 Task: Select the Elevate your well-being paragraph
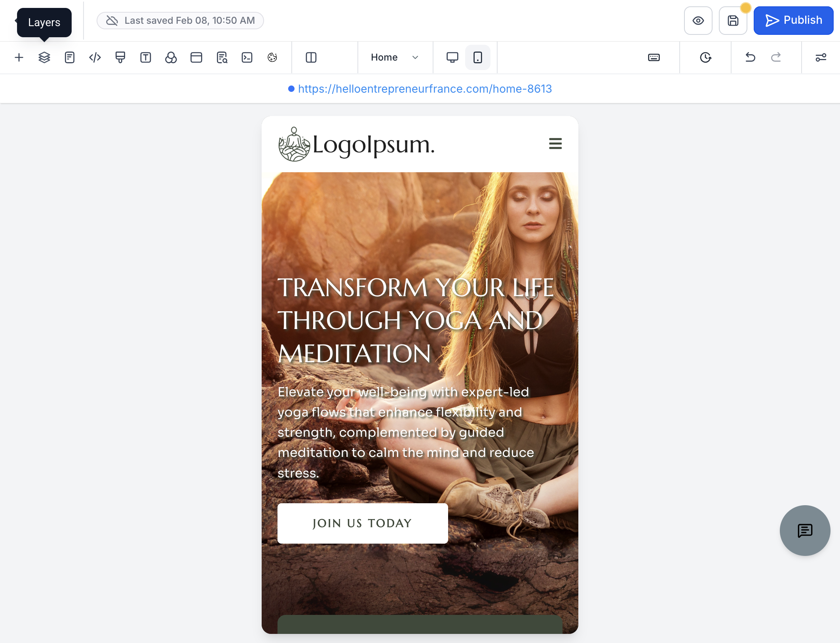(406, 432)
